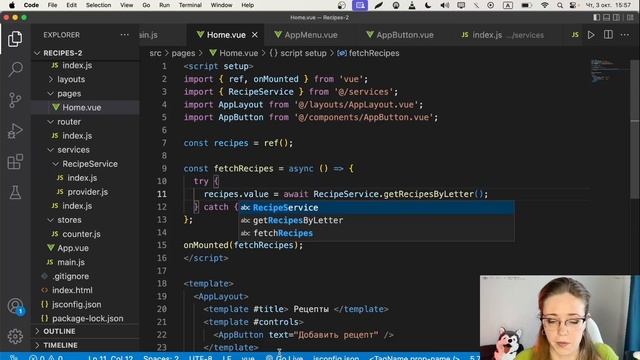This screenshot has height=360, width=640.
Task: Click the volume icon in menu bar
Action: (445, 5)
